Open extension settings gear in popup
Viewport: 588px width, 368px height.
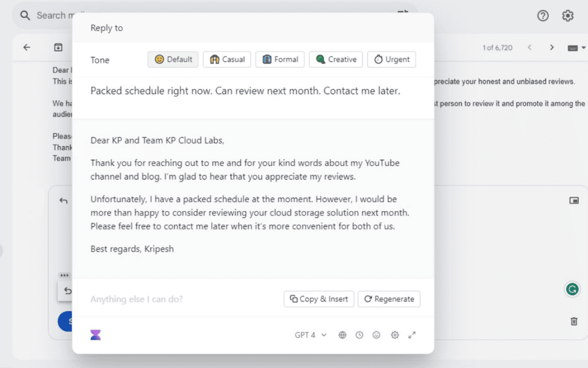(395, 335)
